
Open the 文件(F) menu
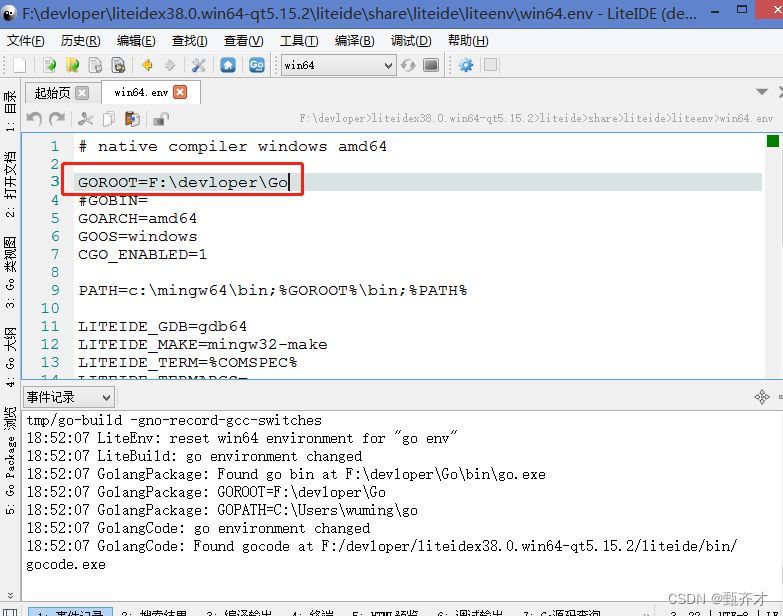[x=25, y=41]
